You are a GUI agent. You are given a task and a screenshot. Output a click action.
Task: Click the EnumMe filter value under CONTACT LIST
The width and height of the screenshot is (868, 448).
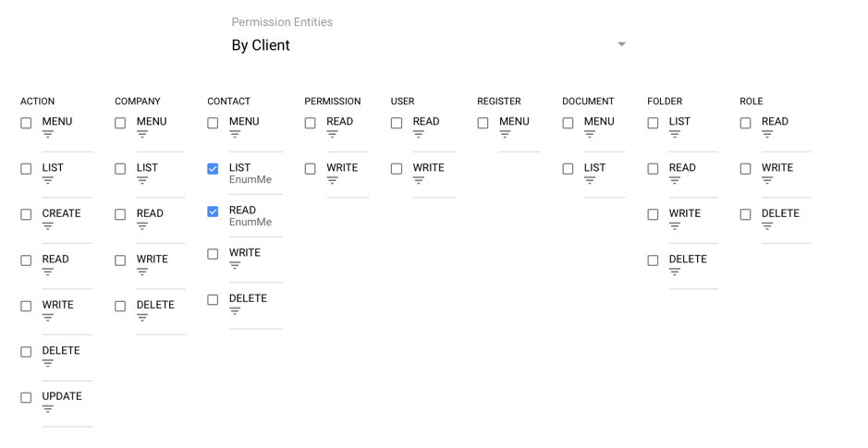[251, 180]
